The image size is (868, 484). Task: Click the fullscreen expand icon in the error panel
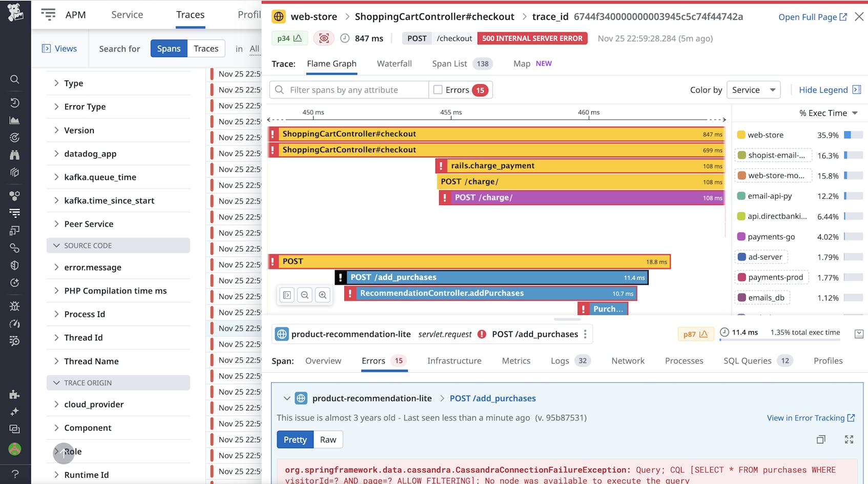[849, 439]
